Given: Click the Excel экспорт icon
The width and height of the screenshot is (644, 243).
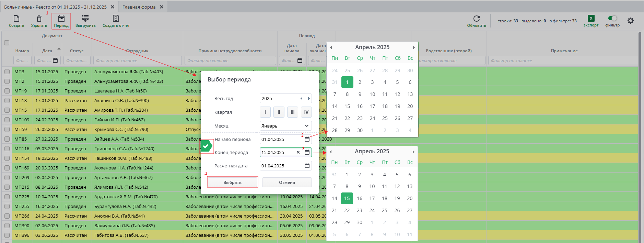Looking at the screenshot, I should tap(591, 19).
